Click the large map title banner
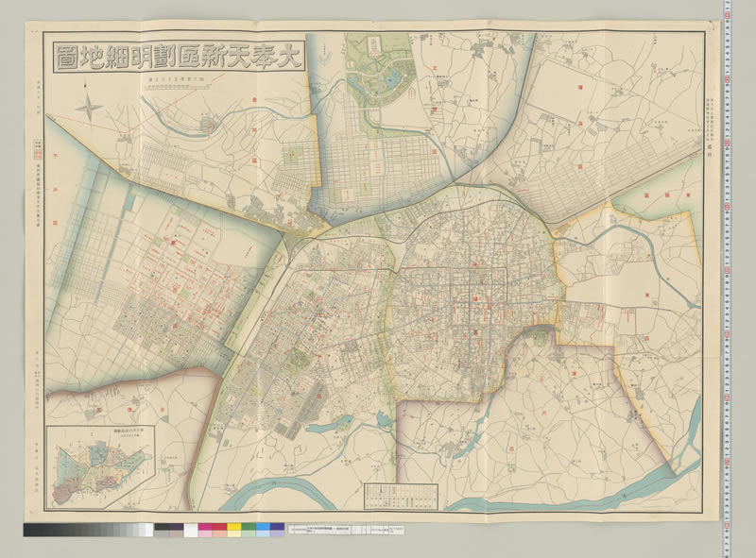The height and width of the screenshot is (558, 756). [x=179, y=57]
